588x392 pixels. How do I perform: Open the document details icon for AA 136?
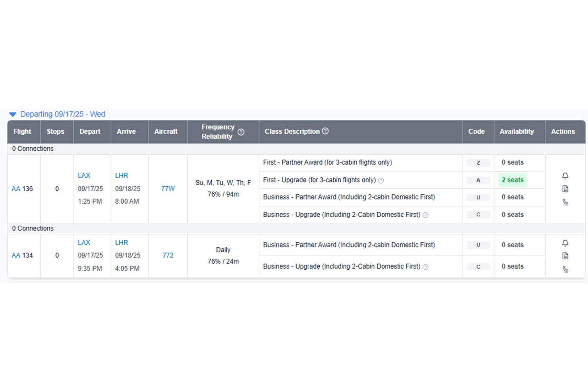pyautogui.click(x=565, y=189)
